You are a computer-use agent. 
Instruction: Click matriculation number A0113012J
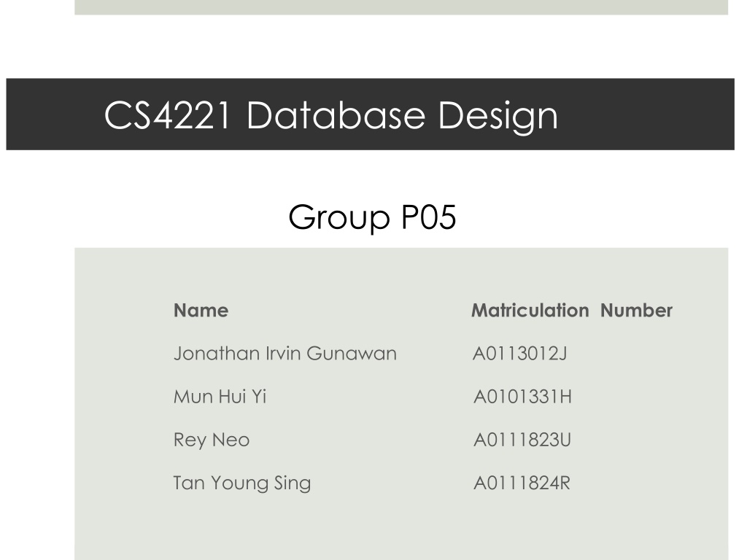click(519, 354)
